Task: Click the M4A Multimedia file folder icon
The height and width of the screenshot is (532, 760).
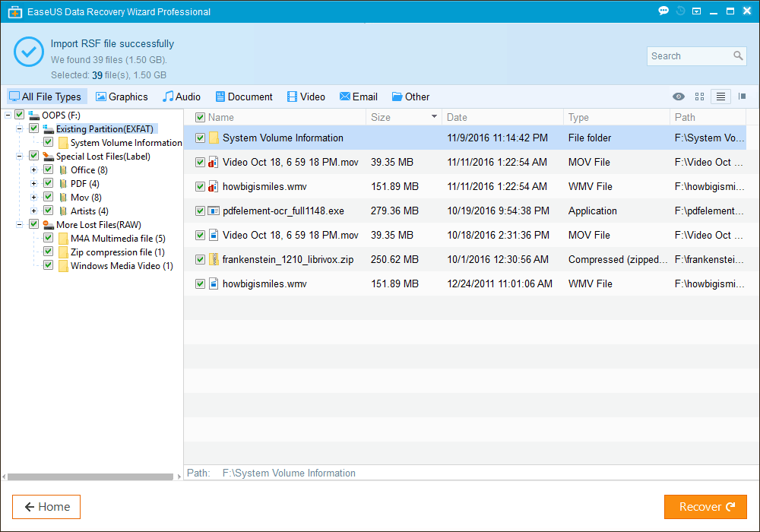Action: pyautogui.click(x=63, y=239)
